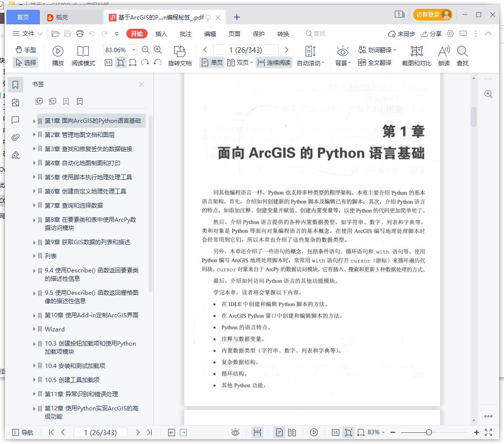Zoom out of the document page
Viewport: 504px width, 444px height.
[x=146, y=50]
